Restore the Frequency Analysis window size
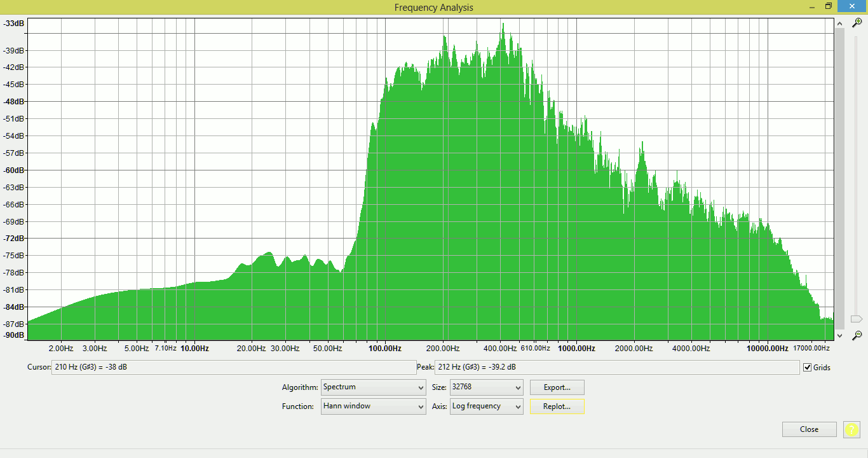This screenshot has height=458, width=868. [828, 6]
